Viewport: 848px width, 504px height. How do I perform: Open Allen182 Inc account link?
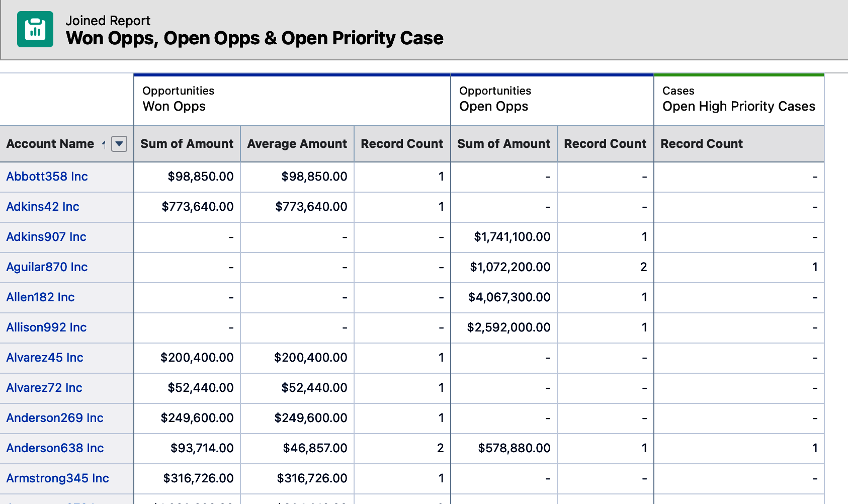[40, 297]
